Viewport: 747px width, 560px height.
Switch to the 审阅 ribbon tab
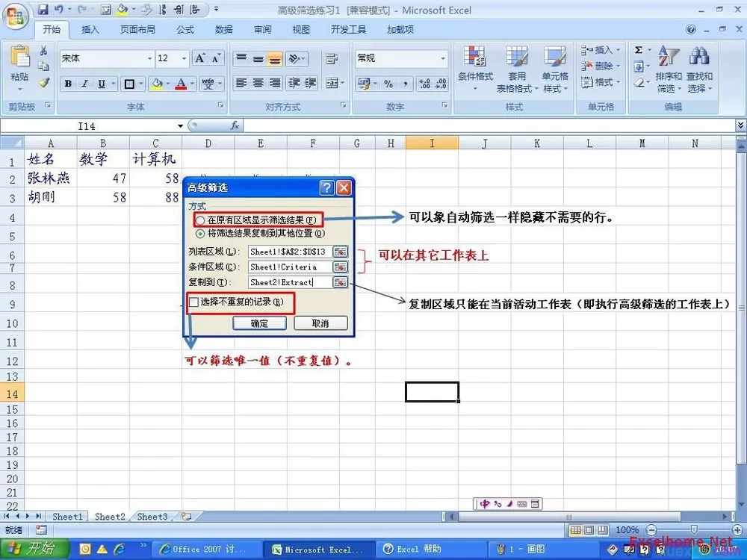(262, 30)
